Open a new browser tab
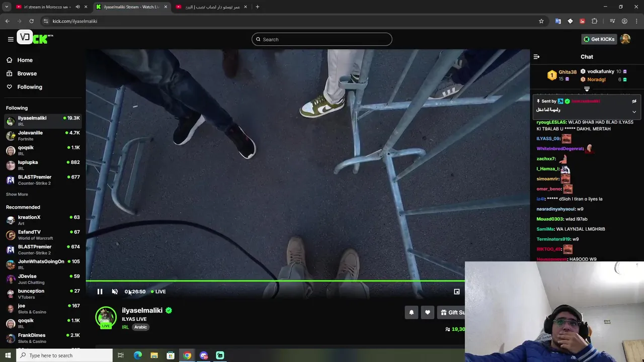Image resolution: width=644 pixels, height=362 pixels. point(258,7)
